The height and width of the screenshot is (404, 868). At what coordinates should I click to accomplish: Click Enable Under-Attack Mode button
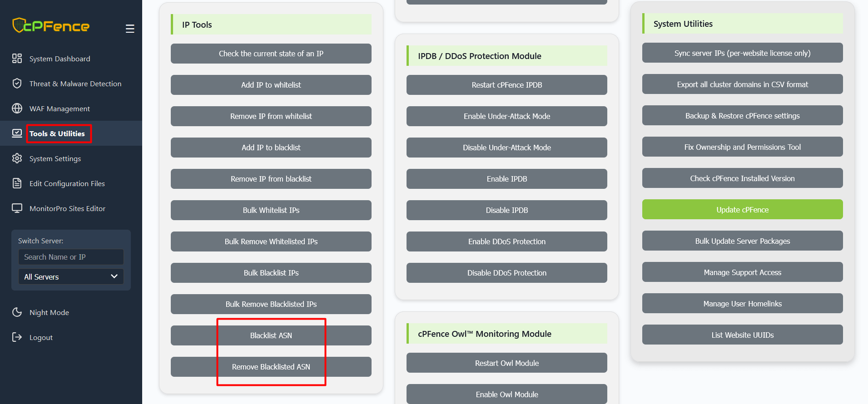point(506,116)
